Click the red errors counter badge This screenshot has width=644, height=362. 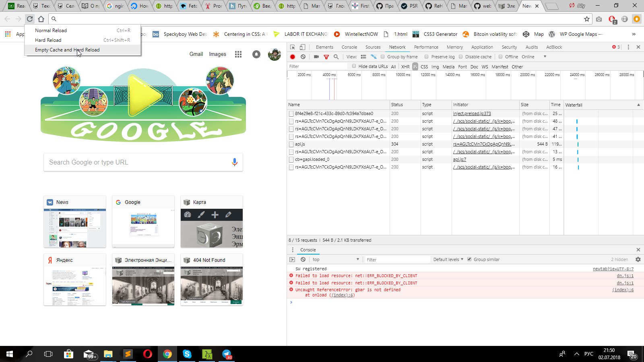616,47
